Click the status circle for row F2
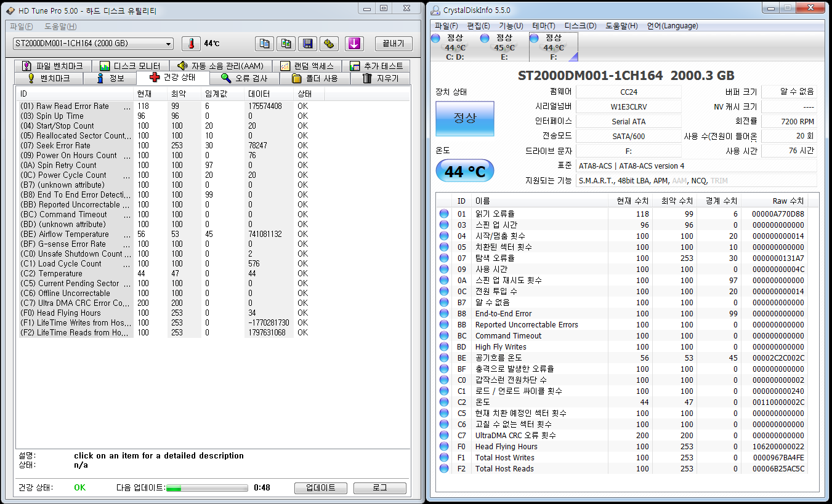 click(444, 469)
